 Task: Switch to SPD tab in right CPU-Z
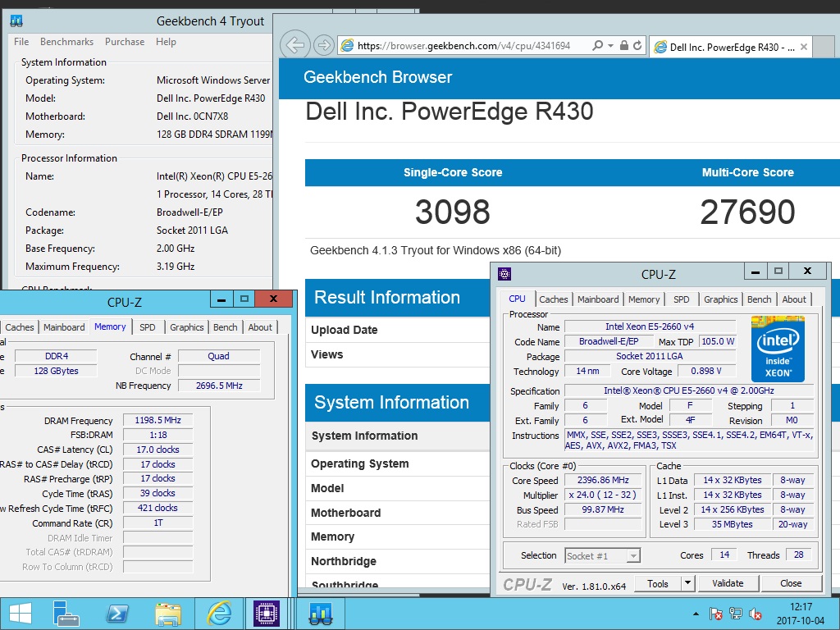coord(682,299)
